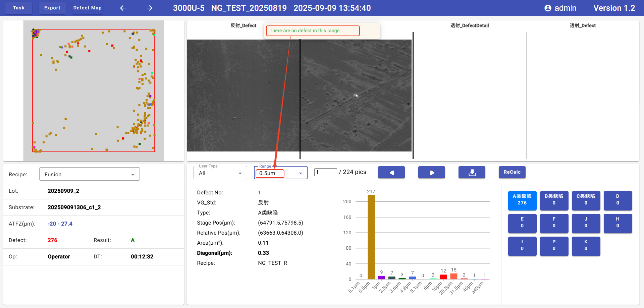Click the red defect marker in image

356,96
